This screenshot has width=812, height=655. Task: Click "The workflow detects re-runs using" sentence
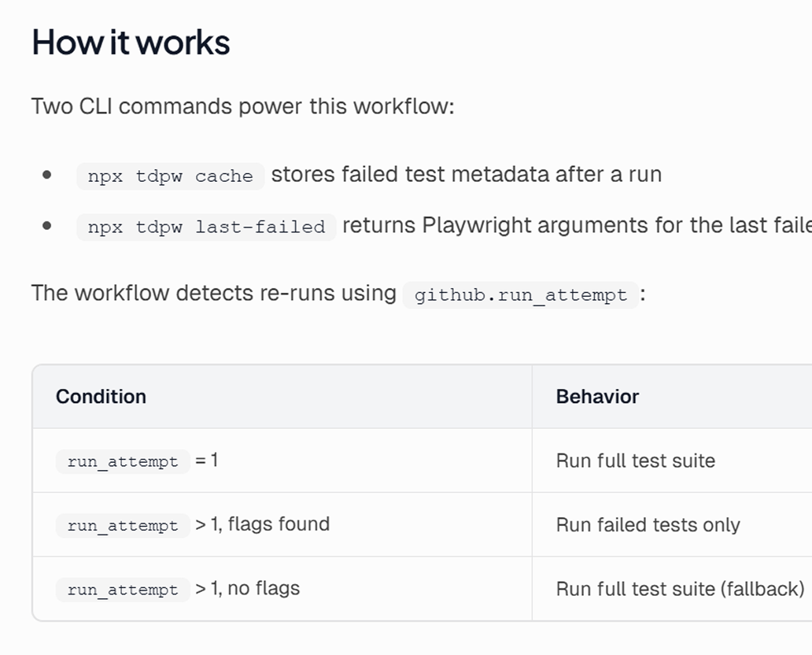[x=213, y=293]
